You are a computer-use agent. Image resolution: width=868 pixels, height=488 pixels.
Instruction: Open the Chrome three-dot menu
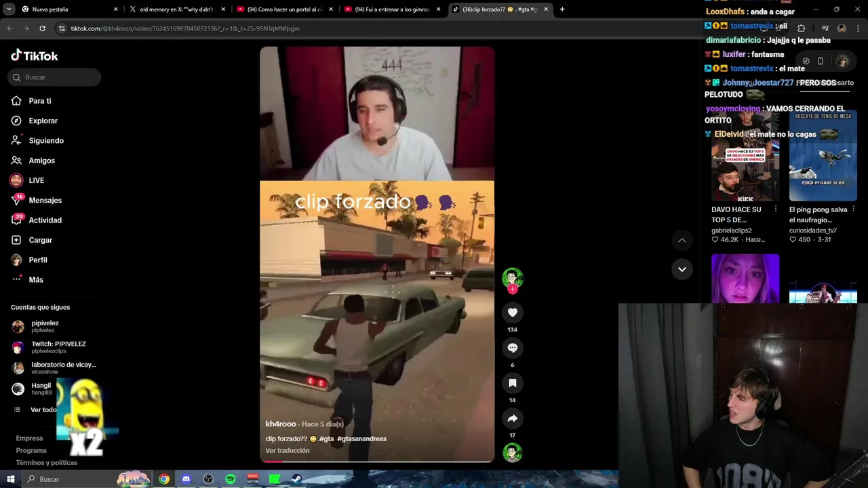(858, 28)
